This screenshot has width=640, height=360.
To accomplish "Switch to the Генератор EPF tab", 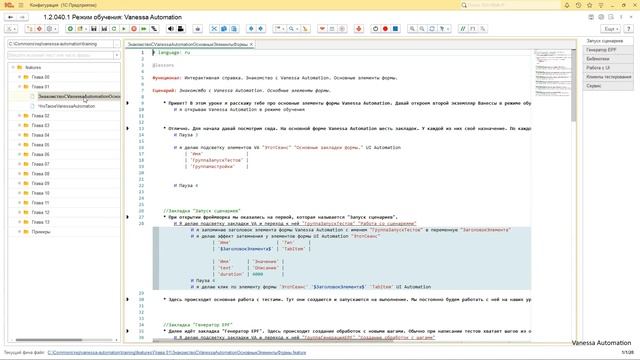I will click(608, 50).
